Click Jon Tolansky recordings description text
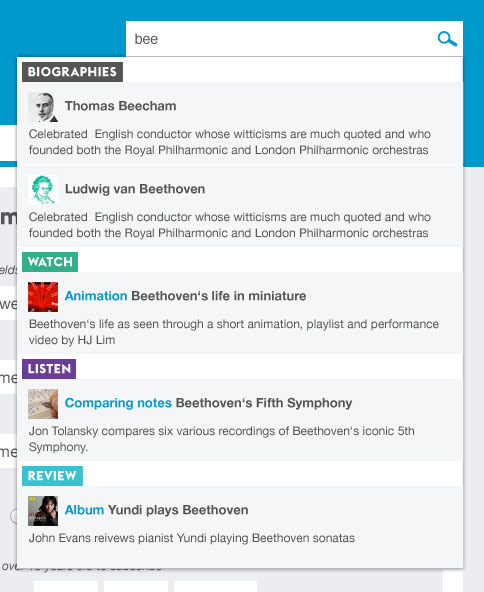The image size is (484, 592). pyautogui.click(x=222, y=439)
